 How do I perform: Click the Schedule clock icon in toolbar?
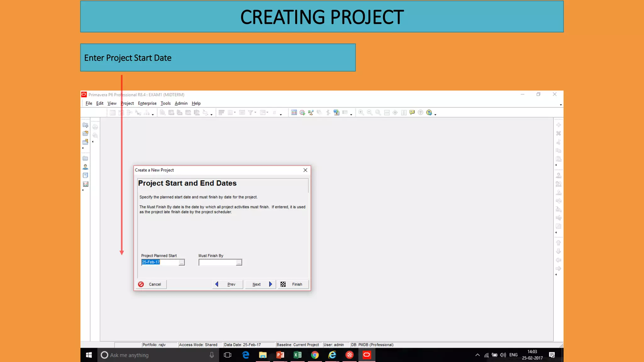tap(302, 112)
